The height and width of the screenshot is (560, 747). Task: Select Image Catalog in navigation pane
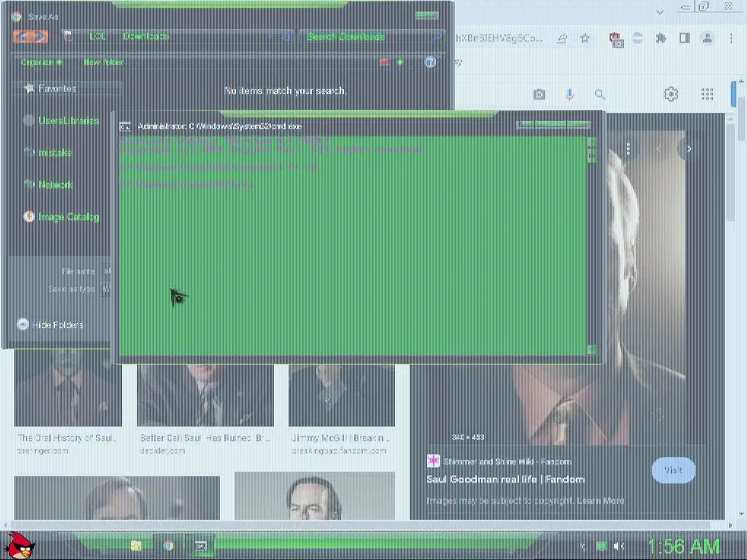pos(68,217)
